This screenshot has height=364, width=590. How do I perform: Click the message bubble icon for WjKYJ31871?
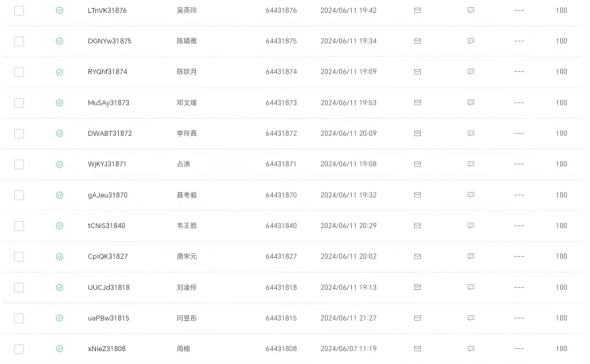click(x=470, y=164)
